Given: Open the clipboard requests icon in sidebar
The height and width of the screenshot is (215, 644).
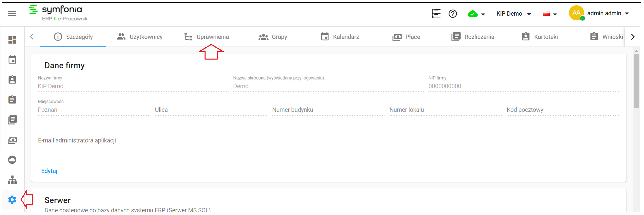Looking at the screenshot, I should 12,100.
